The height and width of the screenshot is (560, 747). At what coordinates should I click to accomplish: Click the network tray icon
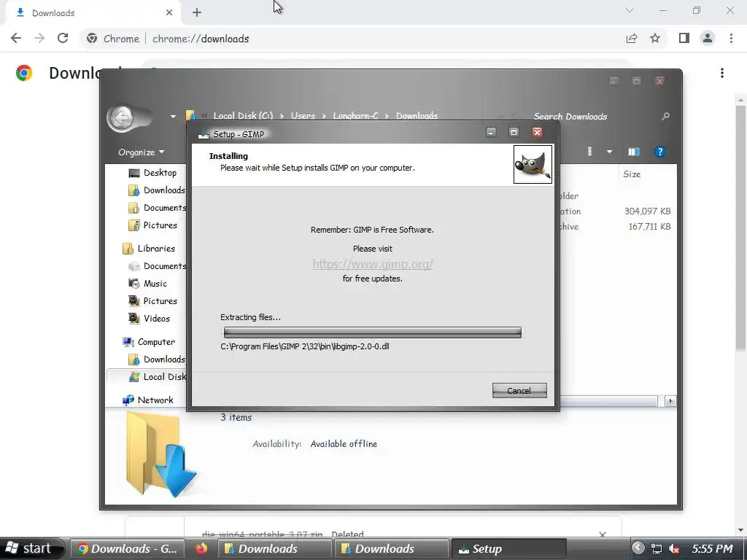click(657, 549)
